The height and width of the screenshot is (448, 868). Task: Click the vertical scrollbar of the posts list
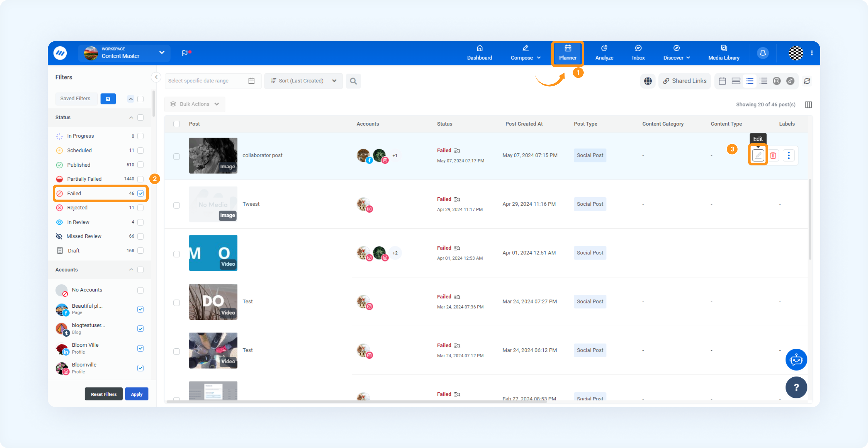pyautogui.click(x=810, y=219)
